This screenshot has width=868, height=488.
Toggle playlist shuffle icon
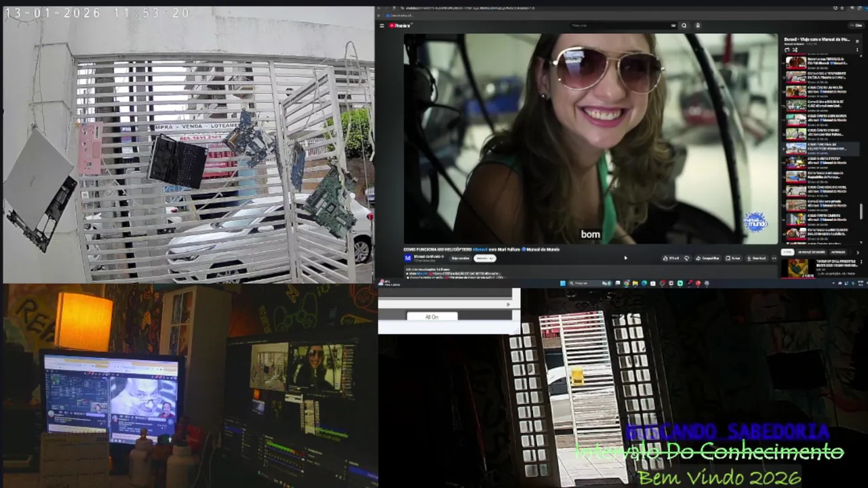795,50
